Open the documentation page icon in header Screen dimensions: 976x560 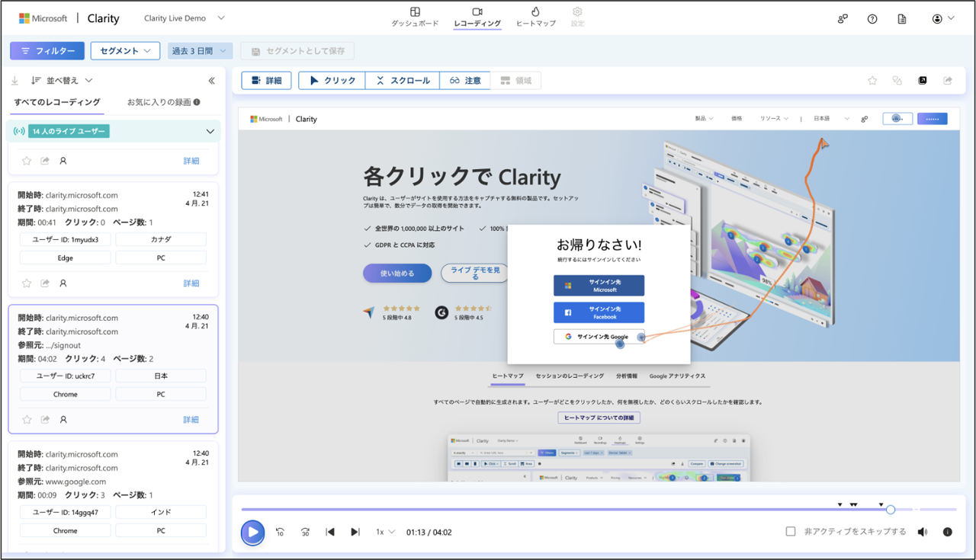click(x=902, y=19)
